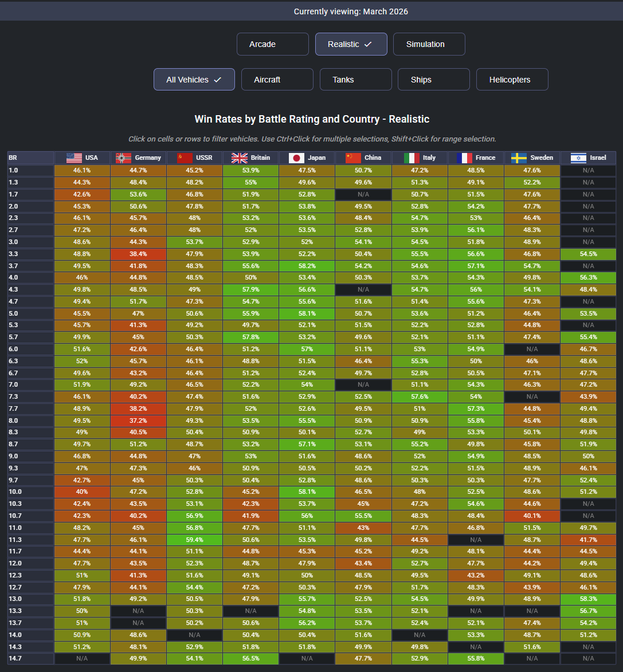The width and height of the screenshot is (623, 672).
Task: Select the Simulation game mode
Action: (429, 44)
